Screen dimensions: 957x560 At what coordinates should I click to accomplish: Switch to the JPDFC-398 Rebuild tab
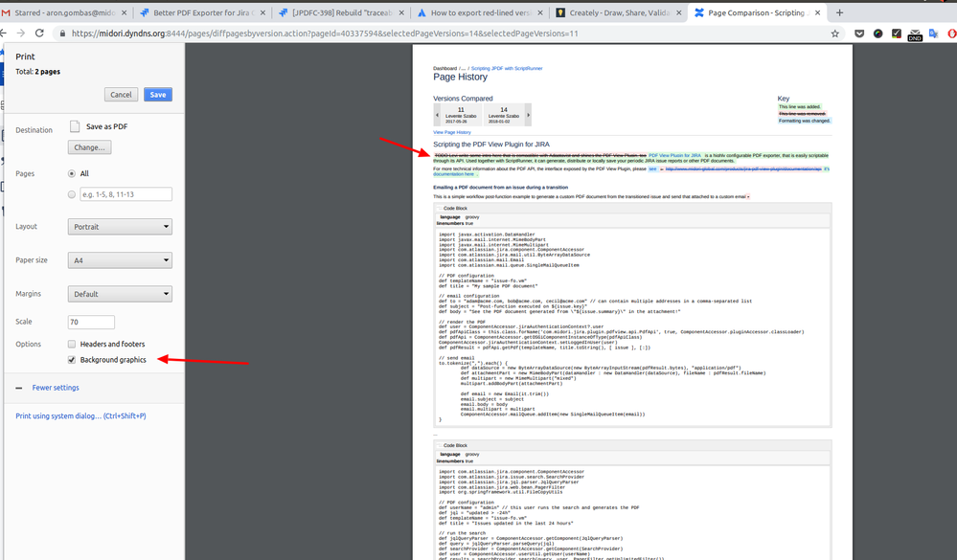(x=340, y=12)
